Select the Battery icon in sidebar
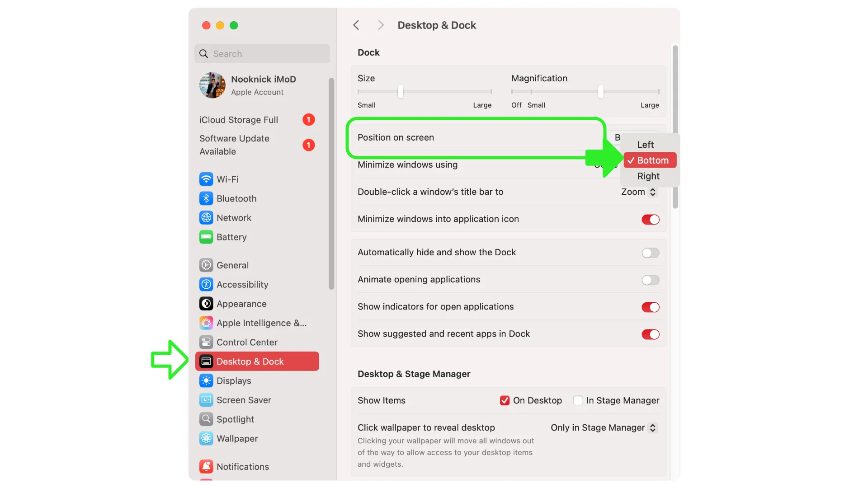Image resolution: width=868 pixels, height=488 pixels. [x=206, y=237]
